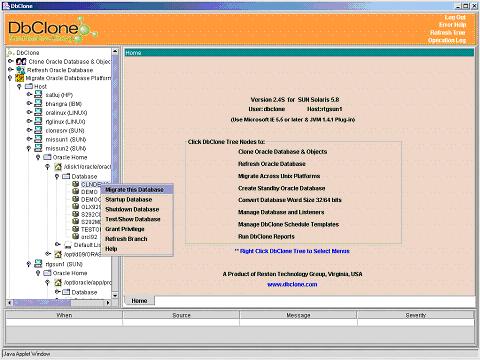480x361 pixels.
Task: Switch to the Home tab at bottom
Action: coord(139,301)
